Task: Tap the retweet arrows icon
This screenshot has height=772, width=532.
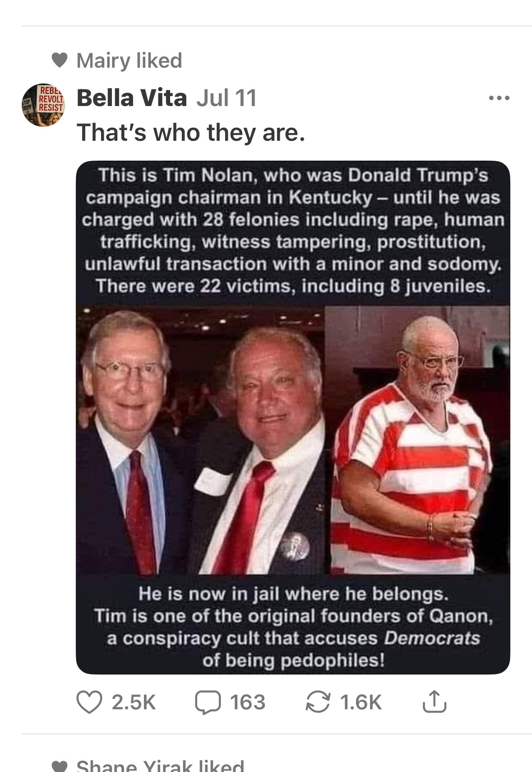Action: [318, 702]
